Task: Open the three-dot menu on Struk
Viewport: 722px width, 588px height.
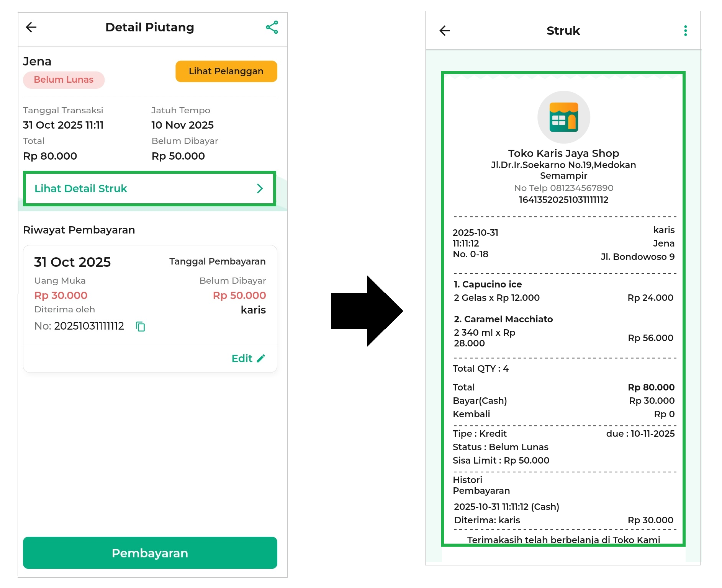Action: [685, 31]
